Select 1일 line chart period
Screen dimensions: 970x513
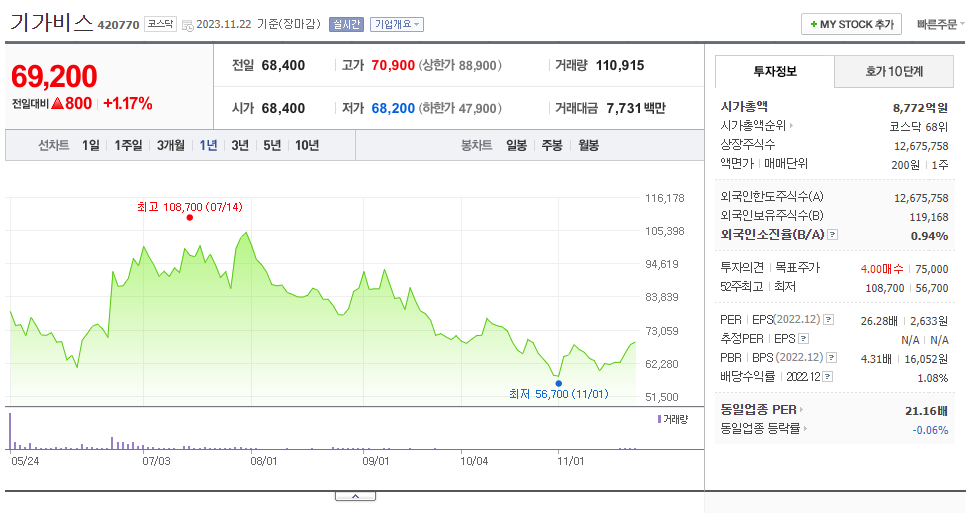pyautogui.click(x=90, y=145)
